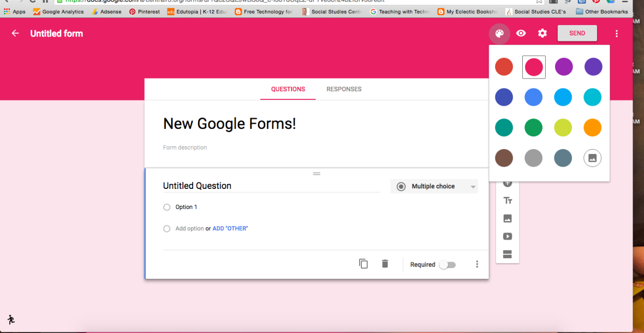The width and height of the screenshot is (644, 333).
Task: Pick the brown color swatch
Action: (x=504, y=158)
